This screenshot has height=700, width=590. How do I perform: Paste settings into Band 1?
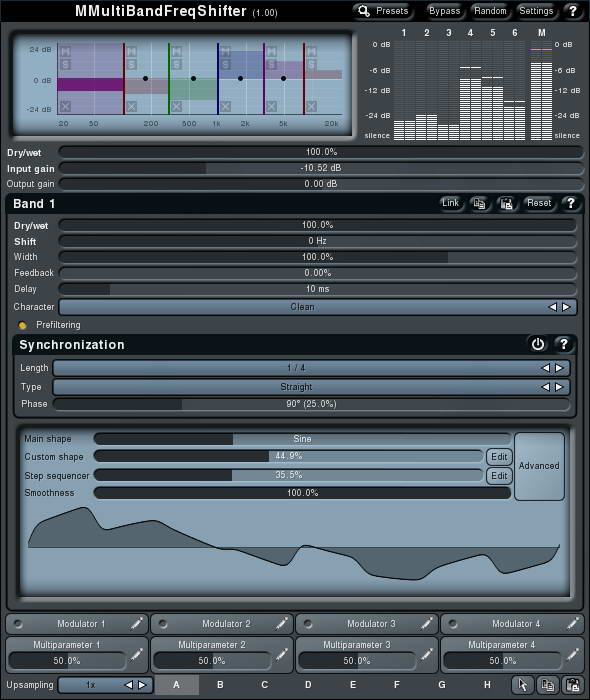507,204
